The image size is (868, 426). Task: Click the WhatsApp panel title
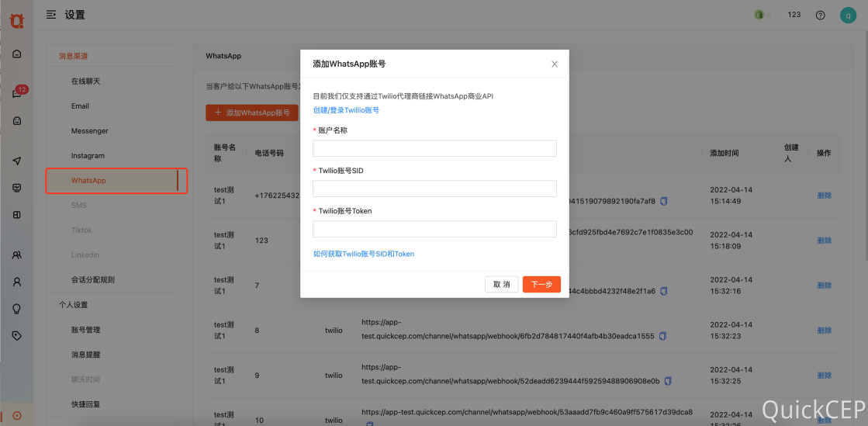(x=223, y=56)
